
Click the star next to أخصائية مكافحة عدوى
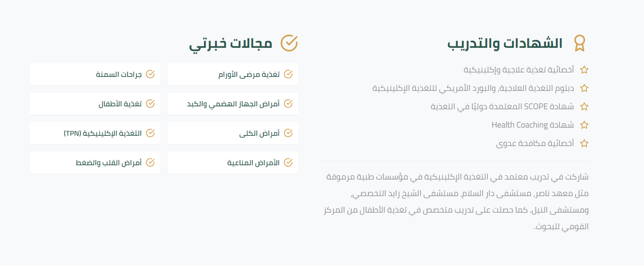coord(584,144)
